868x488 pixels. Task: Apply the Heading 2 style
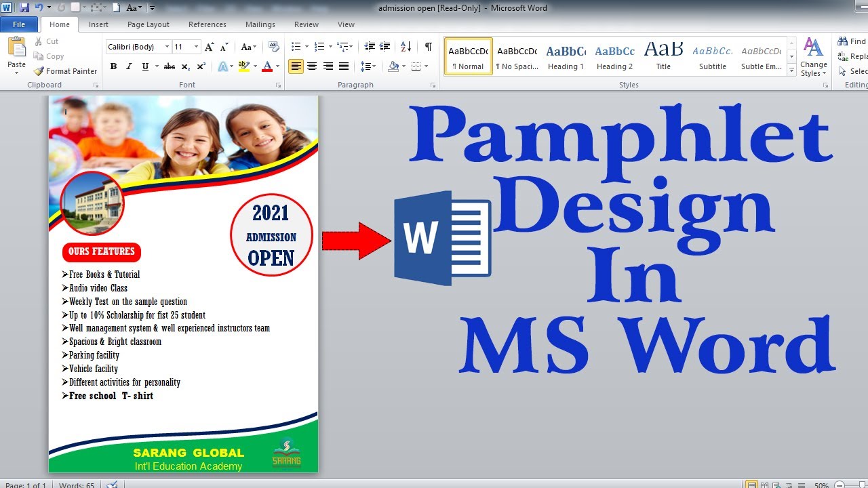(x=614, y=56)
